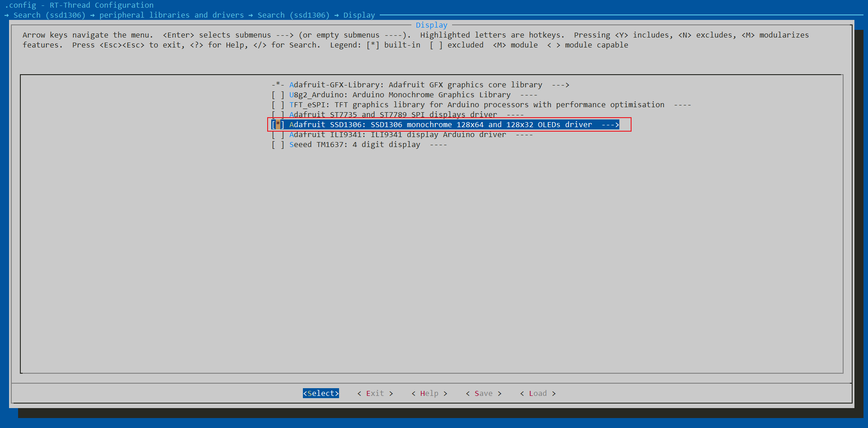Click the Save button

(484, 394)
